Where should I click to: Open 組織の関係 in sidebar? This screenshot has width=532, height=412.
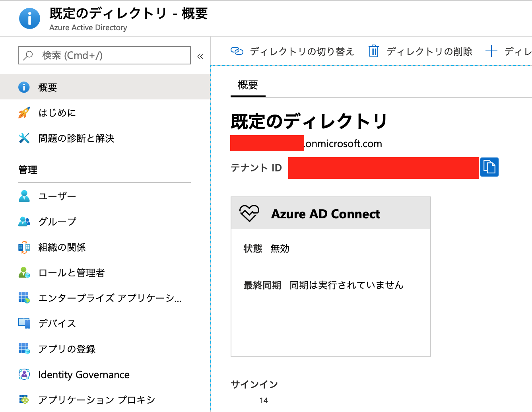(62, 247)
